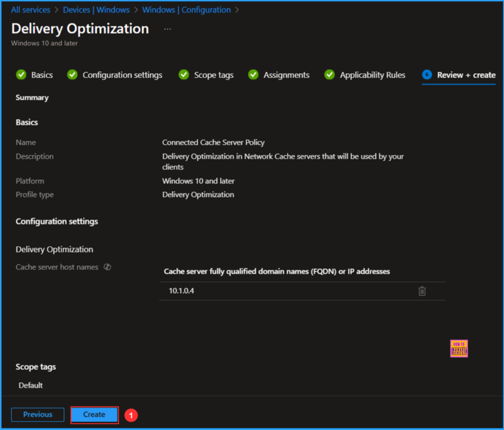
Task: Click info icon beside Cache server host names
Action: [107, 267]
